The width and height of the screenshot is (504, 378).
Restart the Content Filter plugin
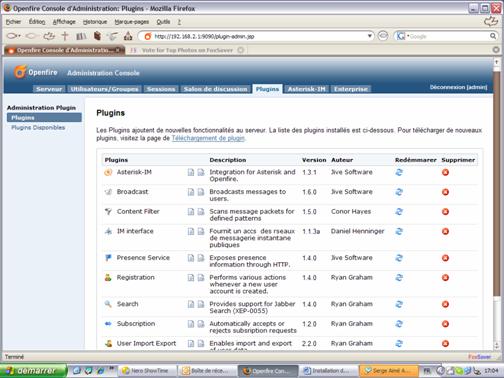(399, 212)
